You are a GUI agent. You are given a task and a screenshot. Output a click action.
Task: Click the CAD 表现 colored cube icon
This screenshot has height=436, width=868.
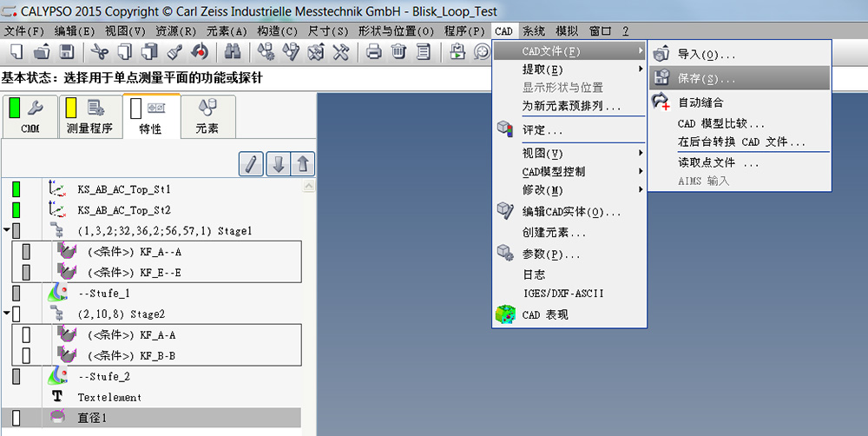click(505, 314)
